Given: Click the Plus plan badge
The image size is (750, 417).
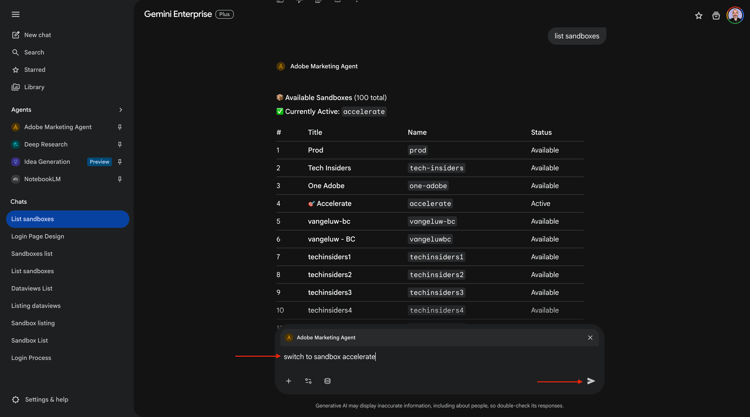Looking at the screenshot, I should (x=224, y=14).
